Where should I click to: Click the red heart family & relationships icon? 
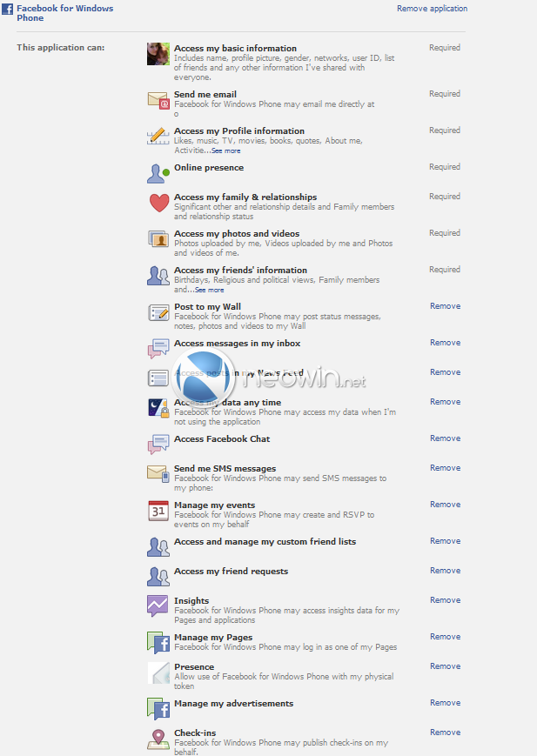(158, 203)
